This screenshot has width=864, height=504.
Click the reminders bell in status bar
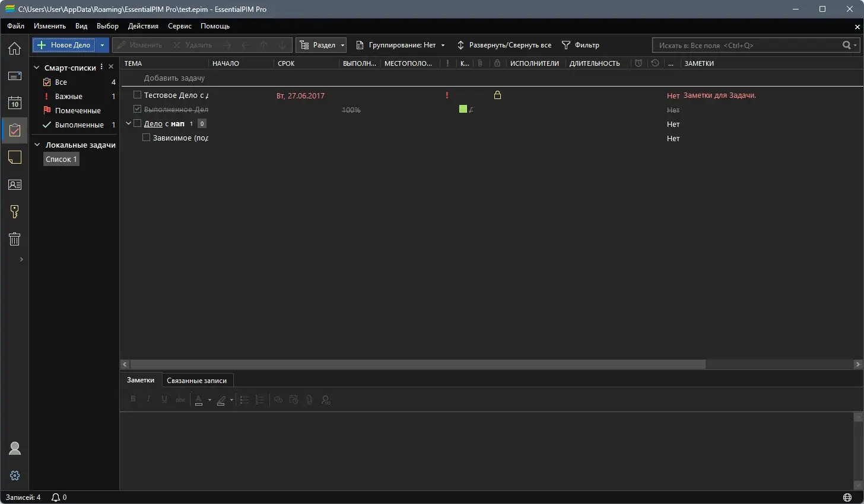[x=56, y=497]
